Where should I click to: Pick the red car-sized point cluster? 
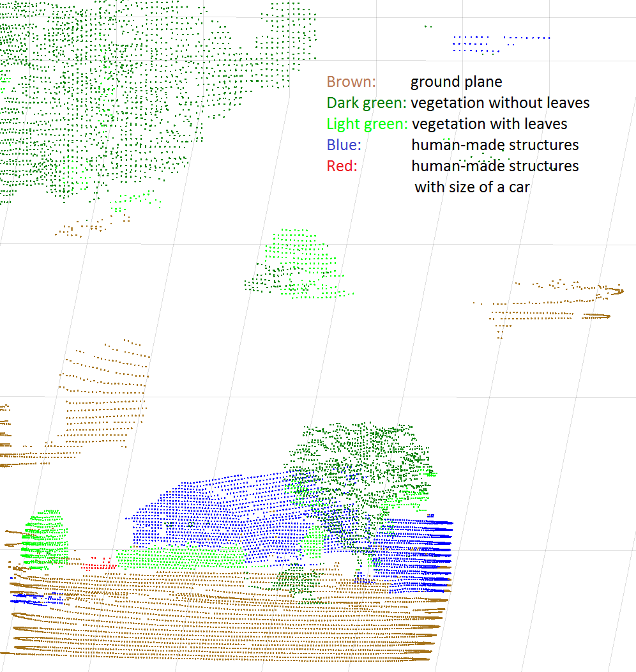pyautogui.click(x=99, y=565)
